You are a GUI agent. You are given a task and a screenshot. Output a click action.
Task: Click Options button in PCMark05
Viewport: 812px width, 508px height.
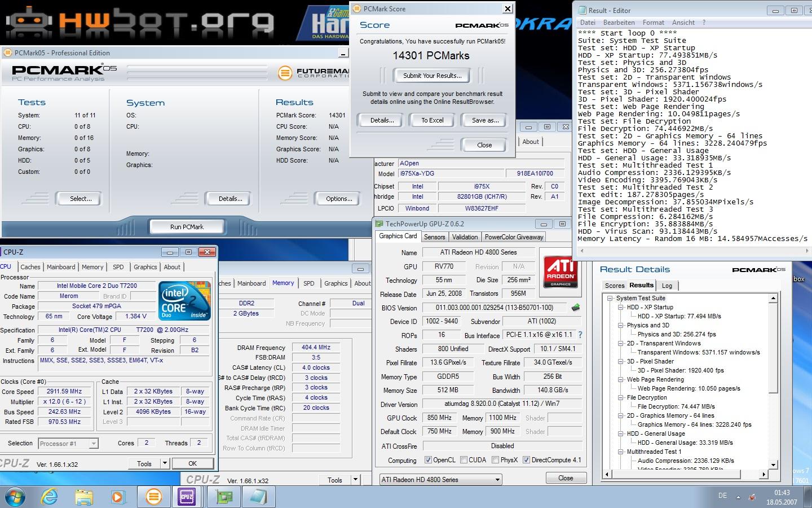click(x=339, y=199)
